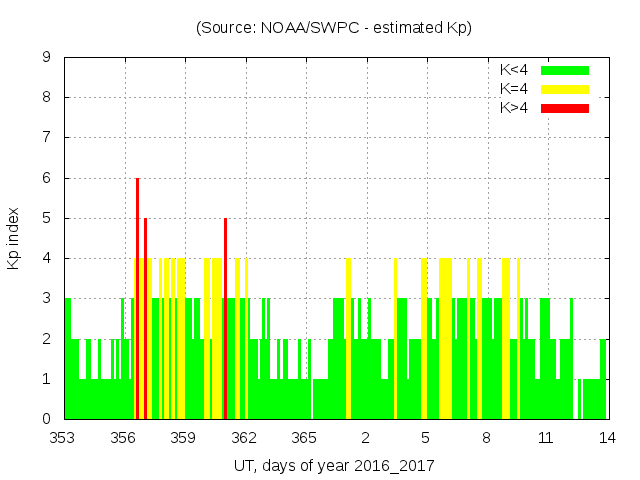Click the 359 day tick label
Viewport: 640px width, 480px height.
coord(184,437)
